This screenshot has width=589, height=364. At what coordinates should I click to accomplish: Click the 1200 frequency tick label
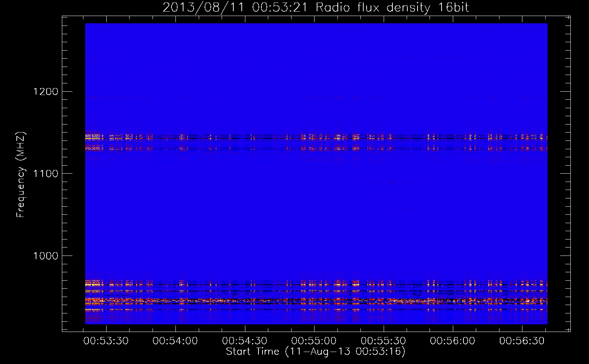(x=46, y=91)
